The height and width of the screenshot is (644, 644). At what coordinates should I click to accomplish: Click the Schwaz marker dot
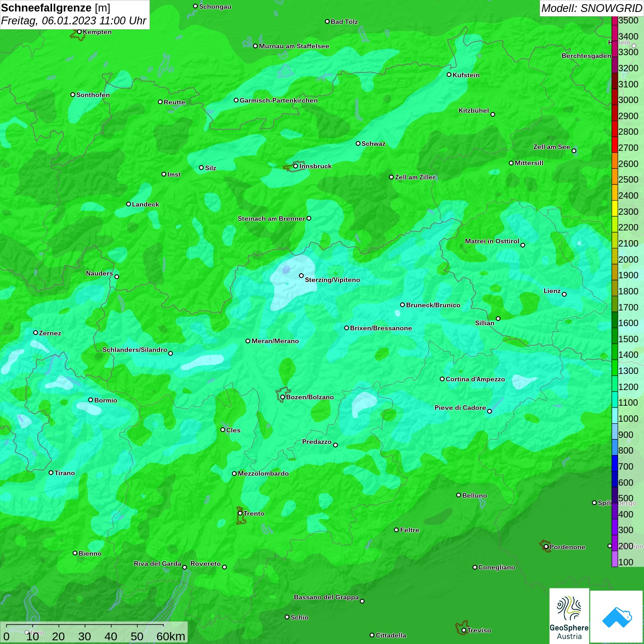coord(358,144)
